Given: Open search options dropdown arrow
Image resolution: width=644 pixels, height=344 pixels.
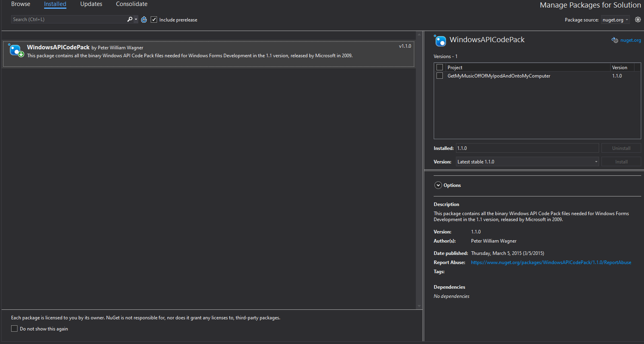Looking at the screenshot, I should (x=136, y=19).
